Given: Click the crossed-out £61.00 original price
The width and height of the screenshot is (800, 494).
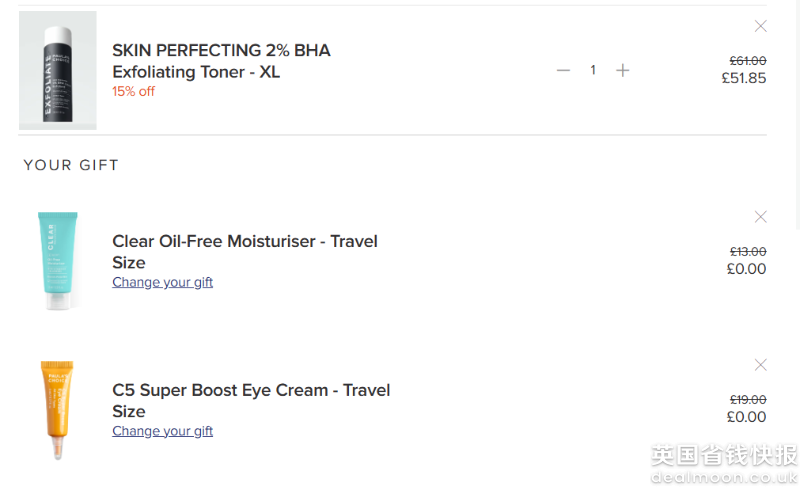Looking at the screenshot, I should [x=748, y=61].
